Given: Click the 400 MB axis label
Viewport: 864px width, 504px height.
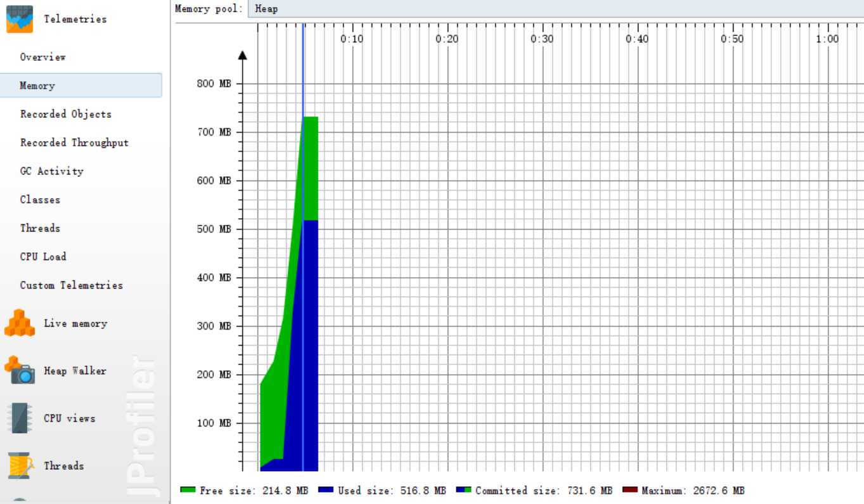Looking at the screenshot, I should tap(216, 278).
